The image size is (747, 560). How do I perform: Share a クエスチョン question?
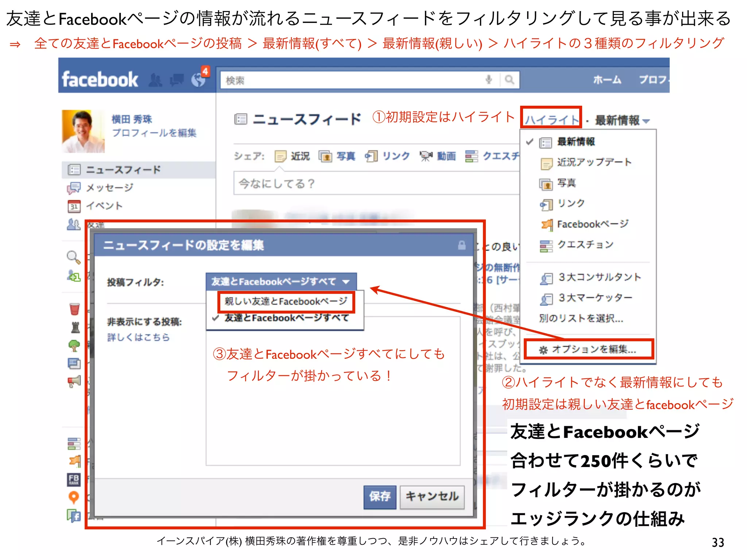coord(492,156)
